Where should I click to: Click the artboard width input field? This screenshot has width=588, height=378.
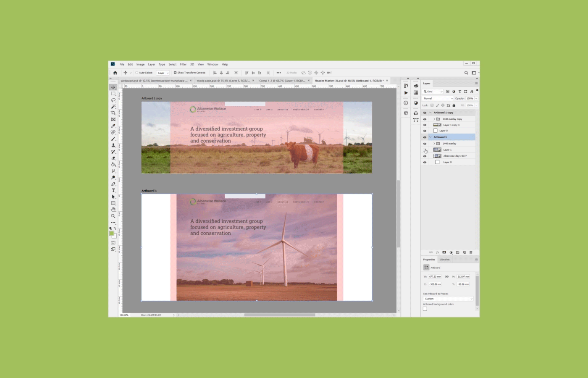click(435, 277)
